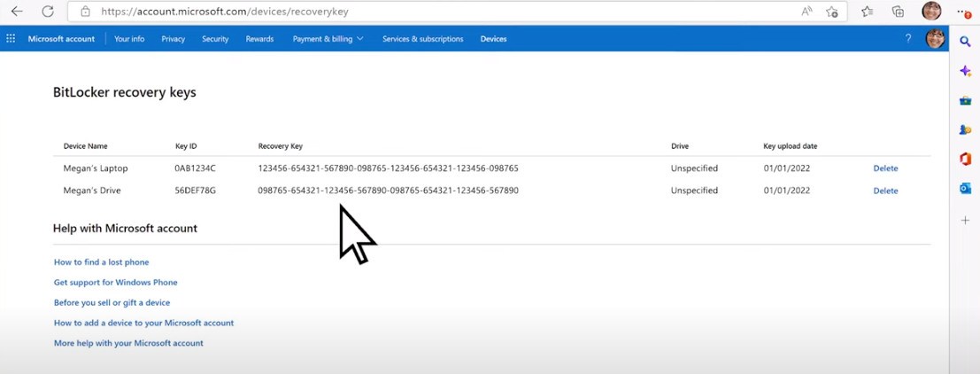Open the Security tab

(215, 39)
